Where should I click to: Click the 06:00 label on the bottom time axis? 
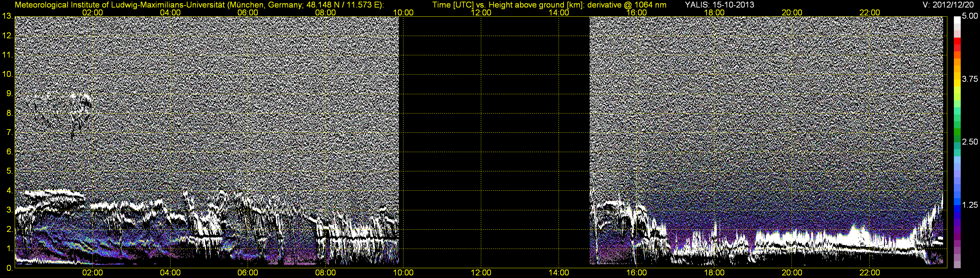pyautogui.click(x=248, y=273)
